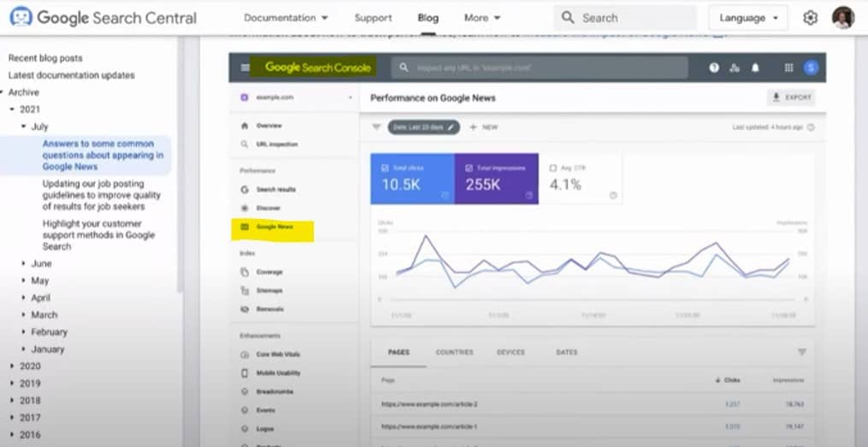The image size is (868, 447).
Task: Toggle the Total clicks checkbox
Action: click(x=386, y=168)
